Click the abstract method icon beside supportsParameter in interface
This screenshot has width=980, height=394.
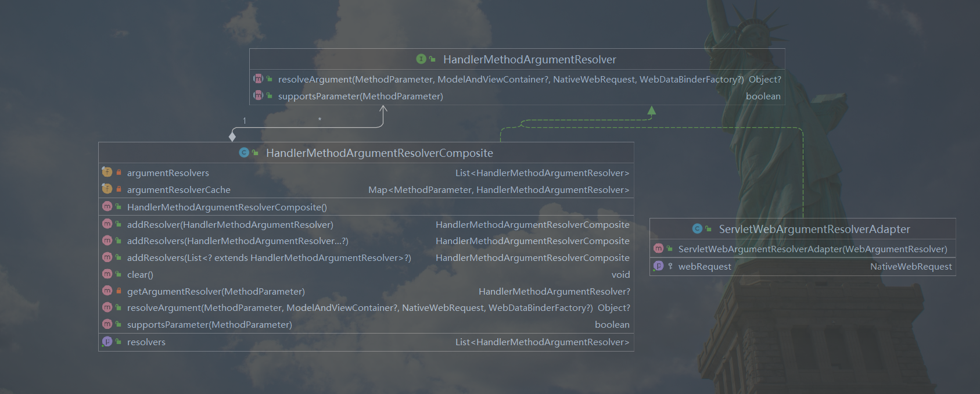pyautogui.click(x=258, y=96)
